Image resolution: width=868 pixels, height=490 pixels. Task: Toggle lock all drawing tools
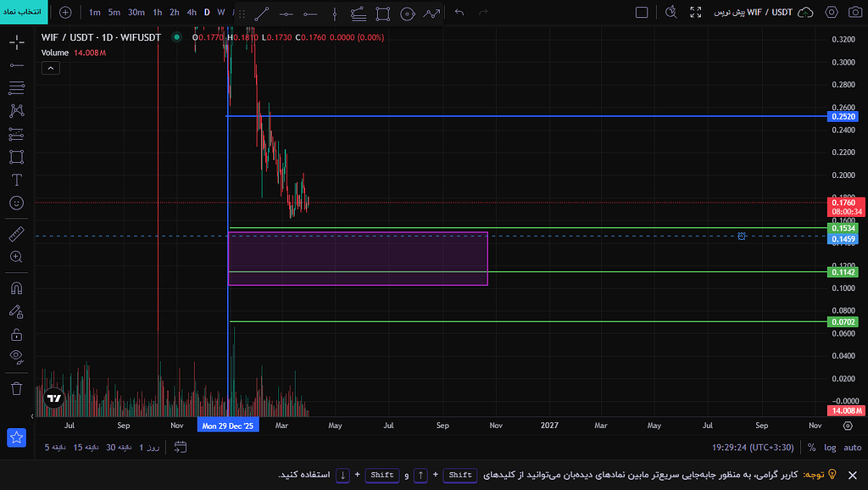(17, 334)
